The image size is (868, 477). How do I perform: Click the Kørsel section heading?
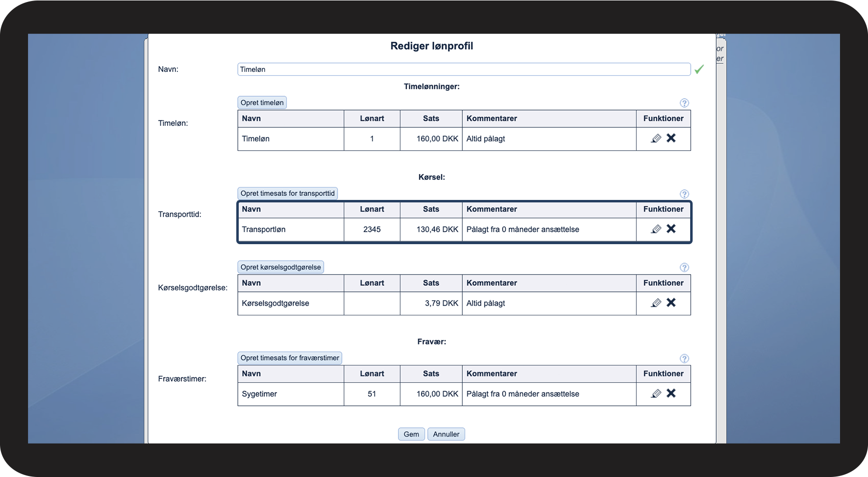point(432,177)
